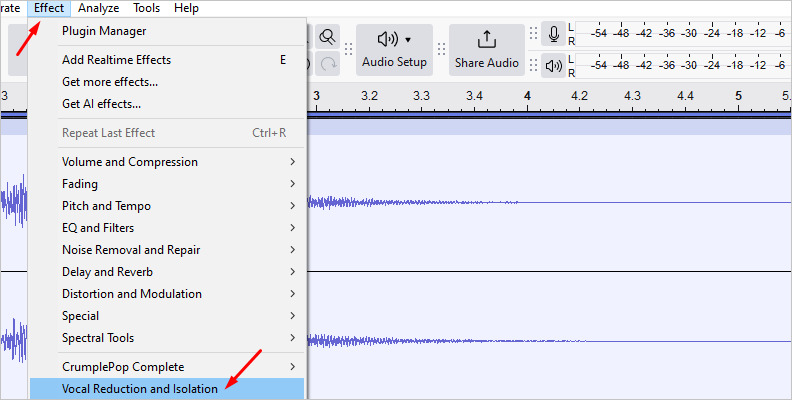Viewport: 792px width, 400px height.
Task: Open the Tools menu
Action: click(x=146, y=8)
